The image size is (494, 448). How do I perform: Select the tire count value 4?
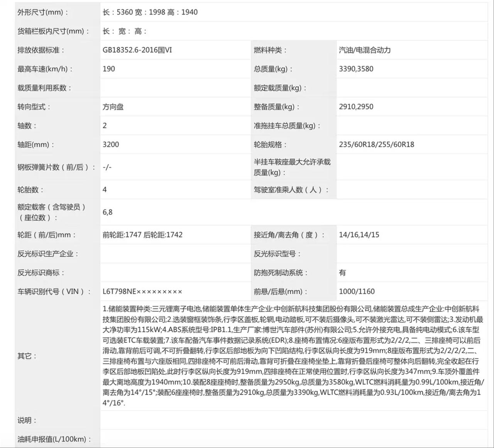[105, 190]
